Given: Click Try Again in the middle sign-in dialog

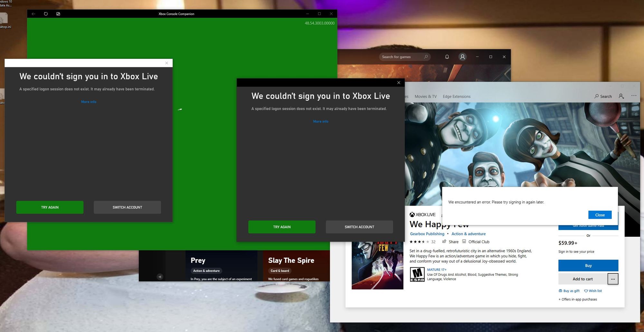Looking at the screenshot, I should (x=282, y=227).
